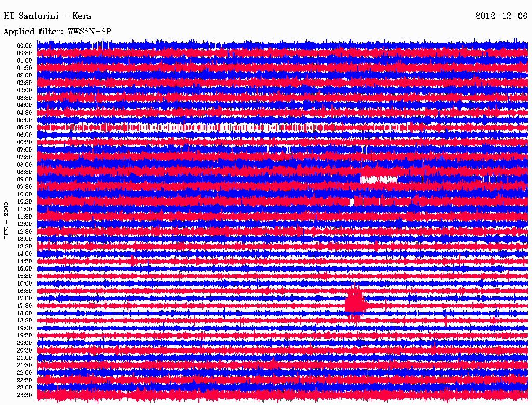The height and width of the screenshot is (405, 532).
Task: Click the 07:00 time label
Action: click(24, 150)
